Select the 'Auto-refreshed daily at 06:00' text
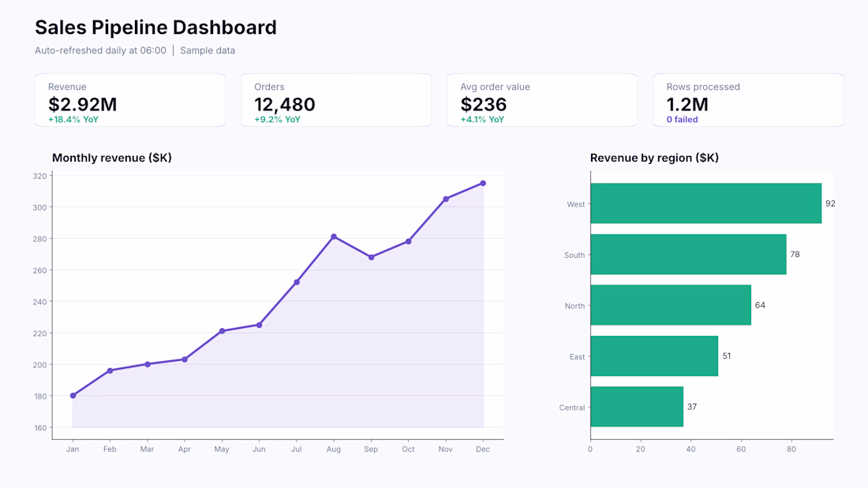 coord(100,50)
